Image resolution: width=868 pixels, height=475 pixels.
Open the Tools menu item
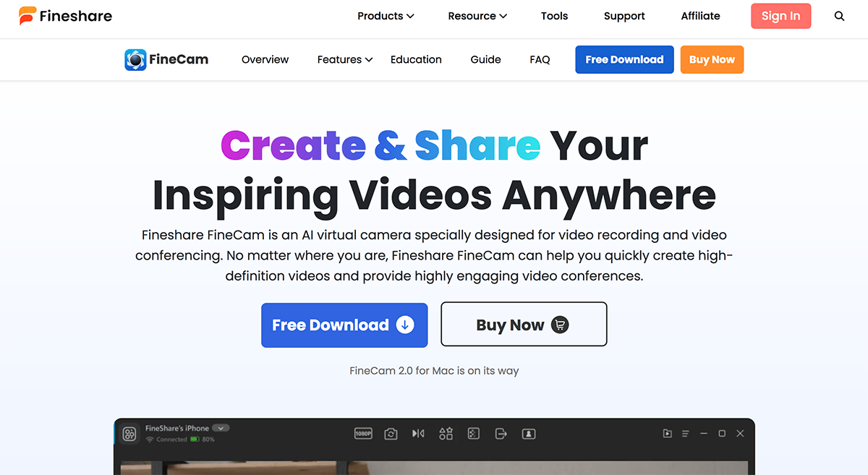[x=554, y=16]
